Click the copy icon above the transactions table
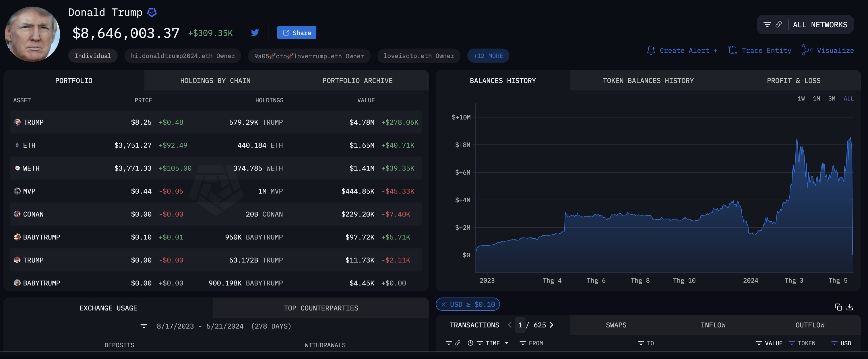This screenshot has height=359, width=868. pyautogui.click(x=838, y=307)
